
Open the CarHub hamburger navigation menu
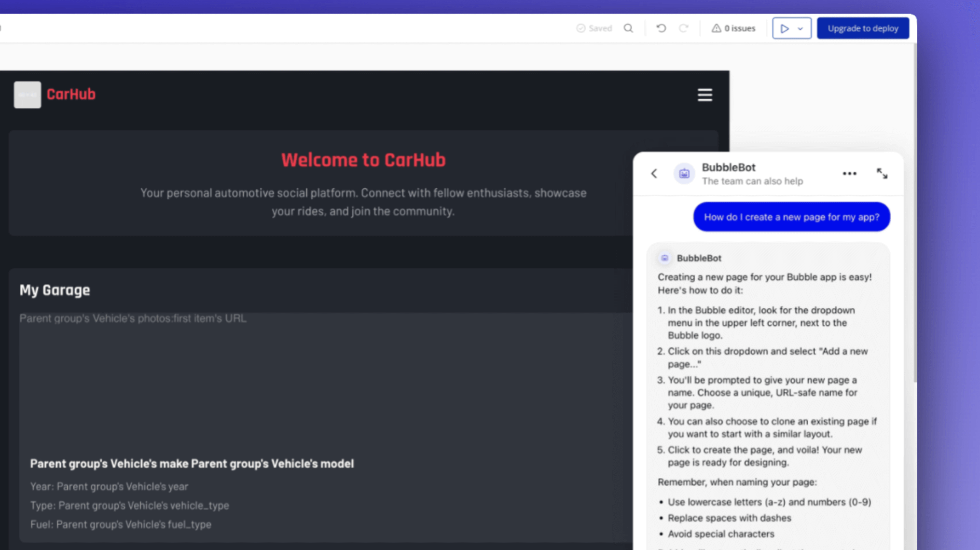705,95
